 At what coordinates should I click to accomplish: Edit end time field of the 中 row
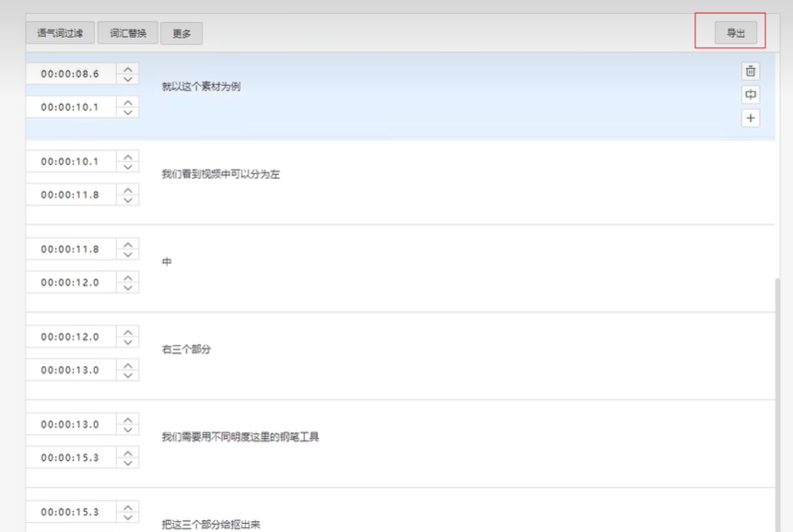(x=71, y=282)
